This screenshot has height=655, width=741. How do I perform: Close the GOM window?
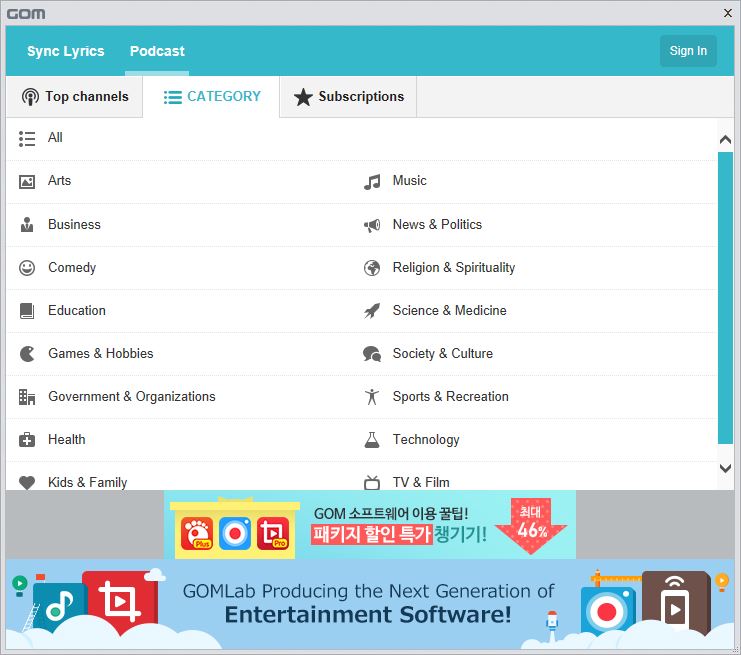click(728, 13)
